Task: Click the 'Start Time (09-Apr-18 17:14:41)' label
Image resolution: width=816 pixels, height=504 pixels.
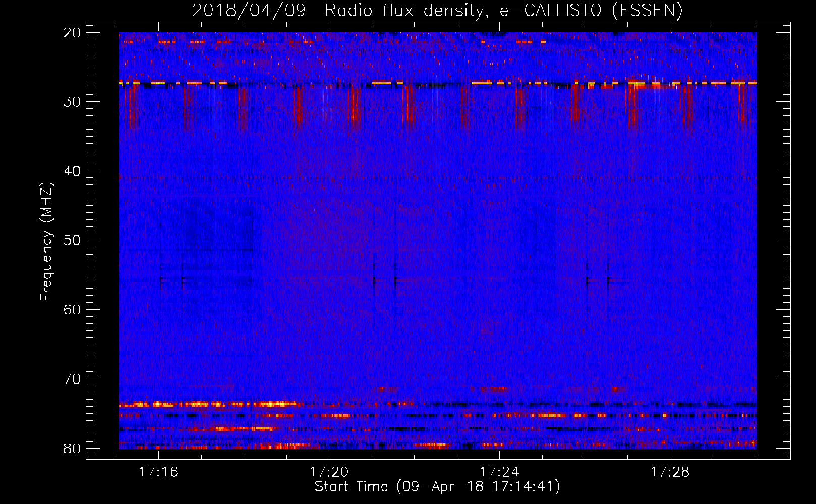Action: 437,487
